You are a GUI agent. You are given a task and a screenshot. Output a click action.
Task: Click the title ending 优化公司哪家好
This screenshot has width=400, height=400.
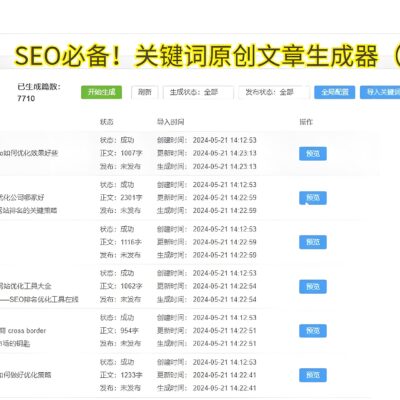click(x=22, y=198)
